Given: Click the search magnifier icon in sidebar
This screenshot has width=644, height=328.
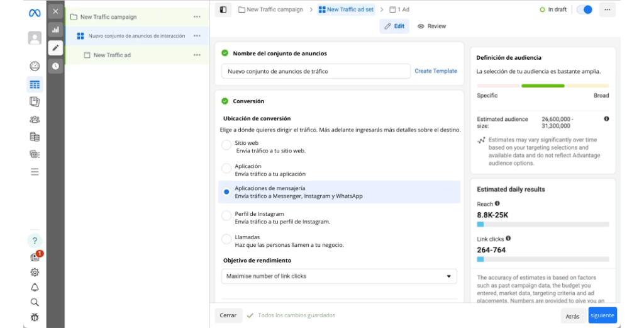Looking at the screenshot, I should tap(35, 302).
